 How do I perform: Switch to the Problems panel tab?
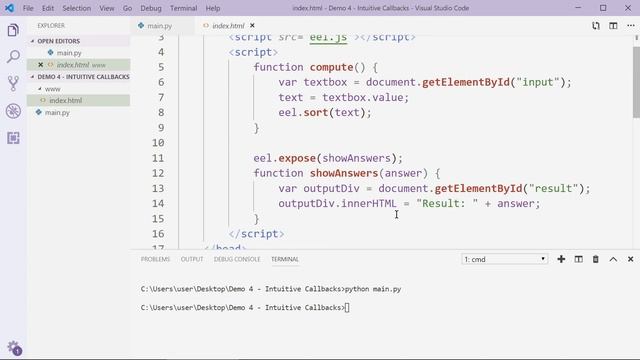[155, 259]
